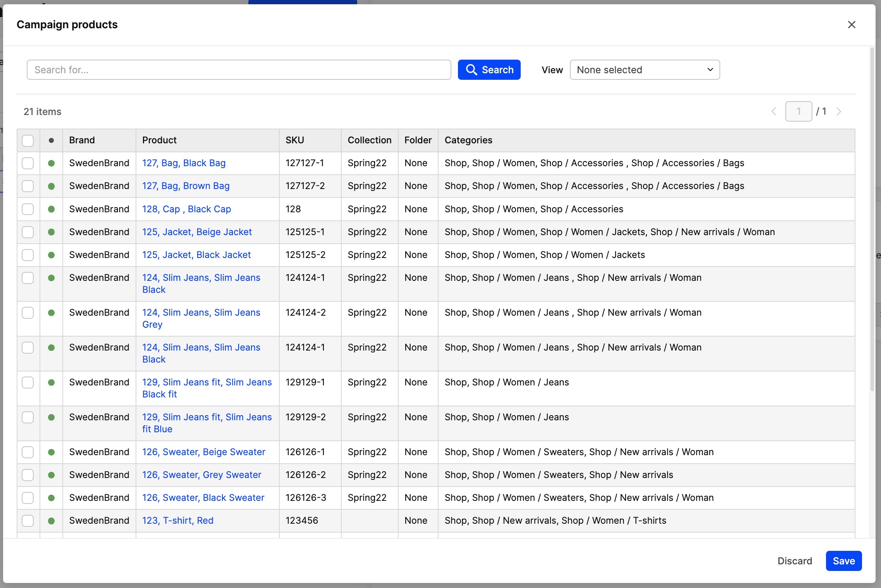Close the Campaign products dialog
This screenshot has width=881, height=588.
tap(851, 25)
